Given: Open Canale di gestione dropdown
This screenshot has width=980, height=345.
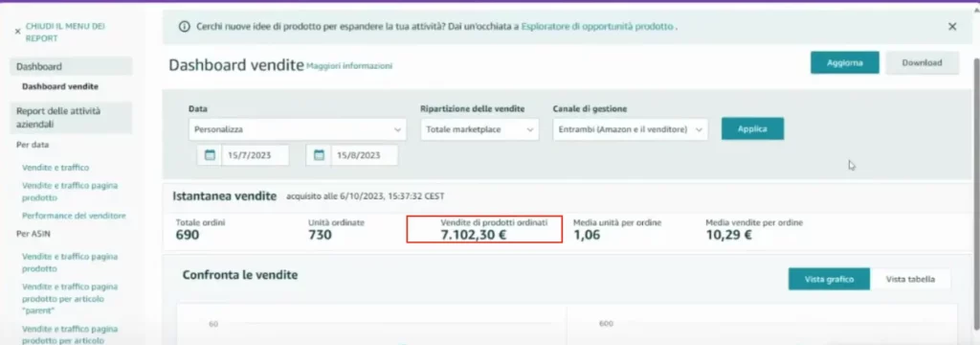Looking at the screenshot, I should (x=630, y=129).
